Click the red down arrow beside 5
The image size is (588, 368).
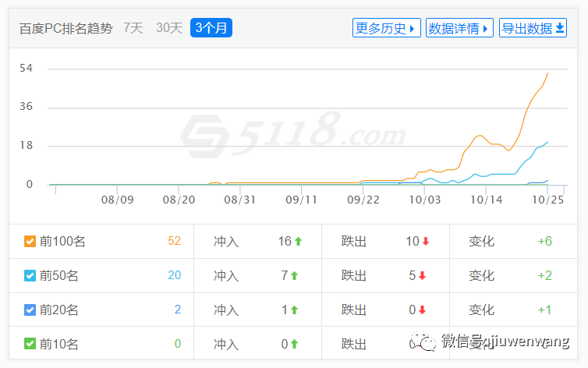(x=423, y=276)
